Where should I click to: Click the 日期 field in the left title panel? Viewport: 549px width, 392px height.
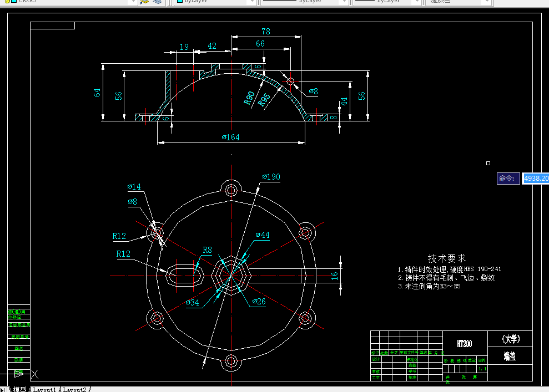pos(18,360)
